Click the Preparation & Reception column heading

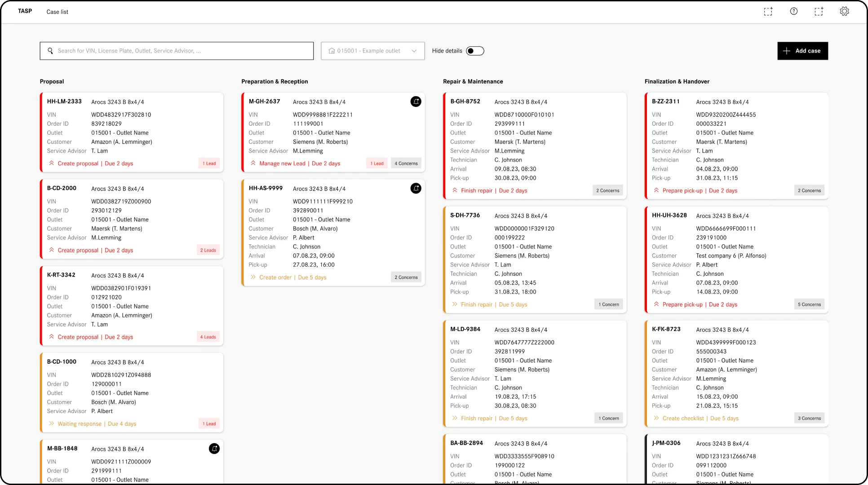pyautogui.click(x=275, y=81)
